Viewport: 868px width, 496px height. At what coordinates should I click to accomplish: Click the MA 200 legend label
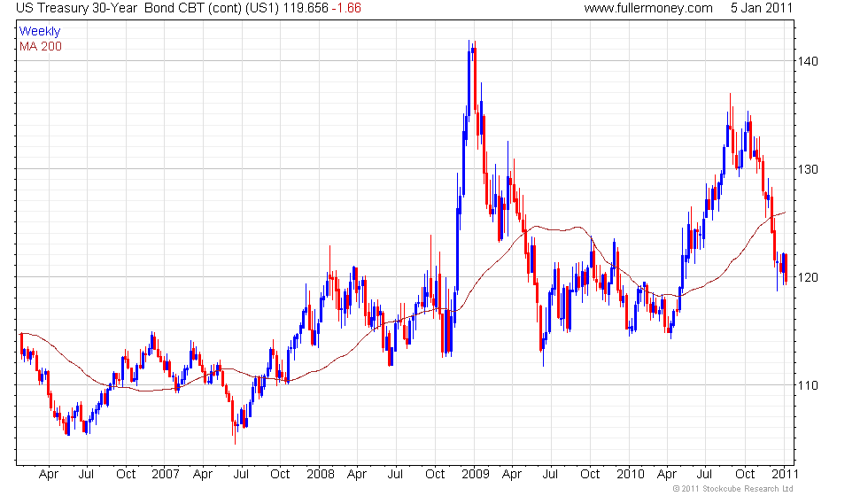pyautogui.click(x=41, y=46)
